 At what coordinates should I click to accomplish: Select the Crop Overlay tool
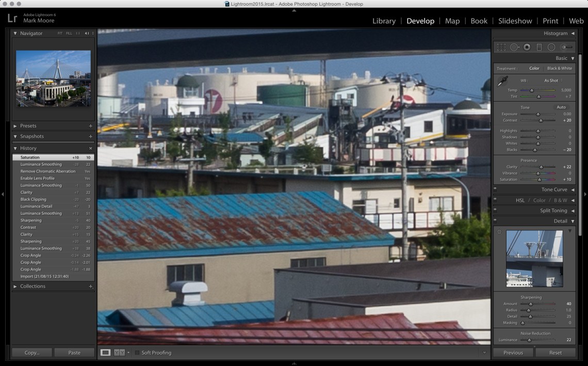501,47
